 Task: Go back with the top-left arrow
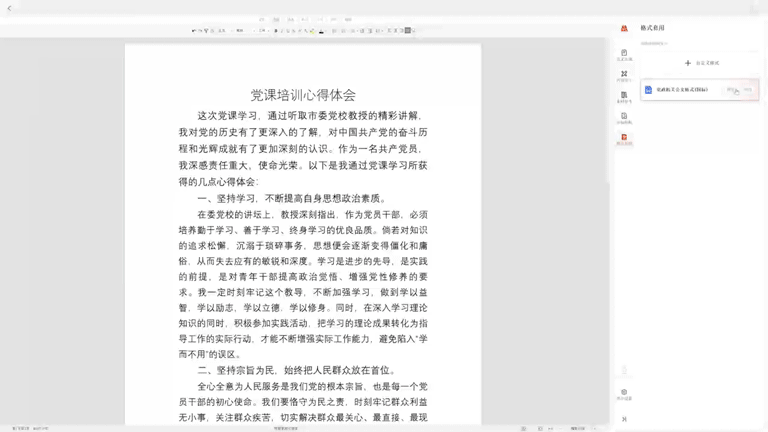coord(9,8)
